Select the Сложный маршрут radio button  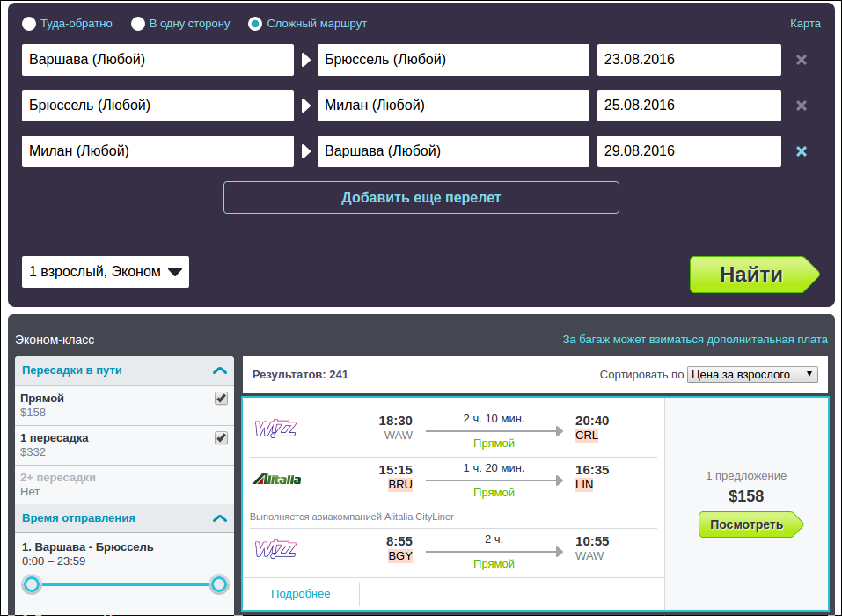point(255,24)
